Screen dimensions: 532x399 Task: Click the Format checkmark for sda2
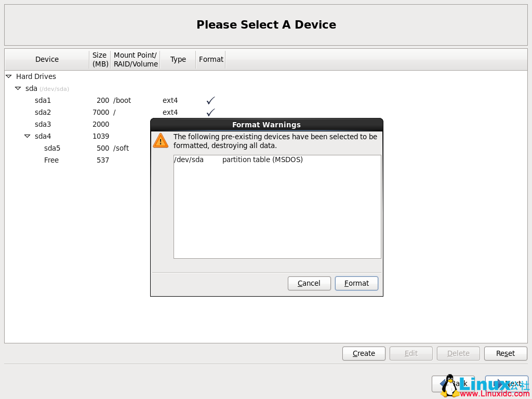pyautogui.click(x=210, y=112)
